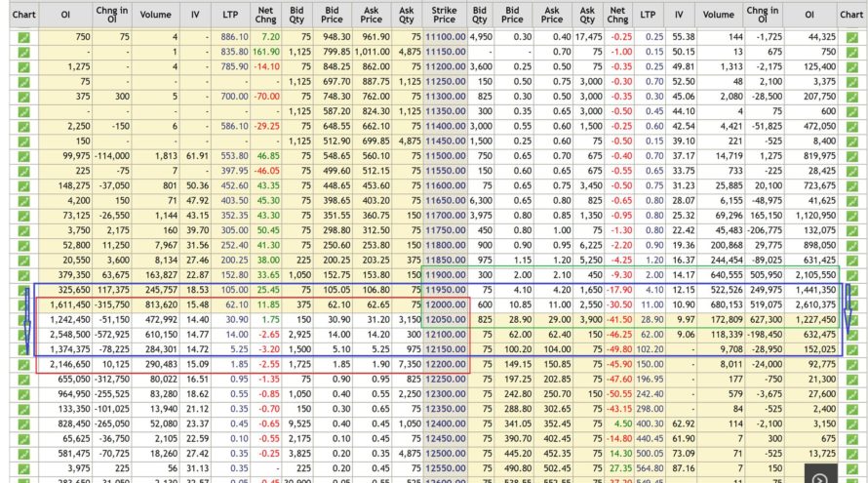Select call OI value 2,146,650
Image resolution: width=868 pixels, height=483 pixels.
click(x=70, y=365)
